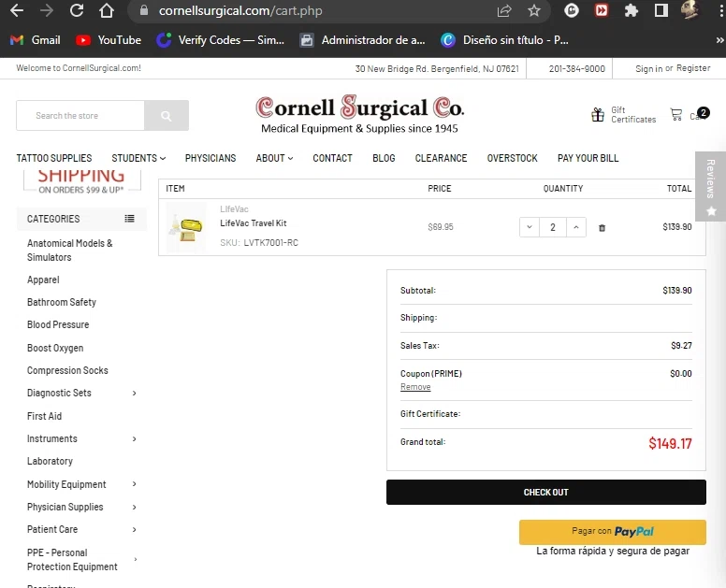This screenshot has height=588, width=726.
Task: Open the YouTube bookmark
Action: 109,40
